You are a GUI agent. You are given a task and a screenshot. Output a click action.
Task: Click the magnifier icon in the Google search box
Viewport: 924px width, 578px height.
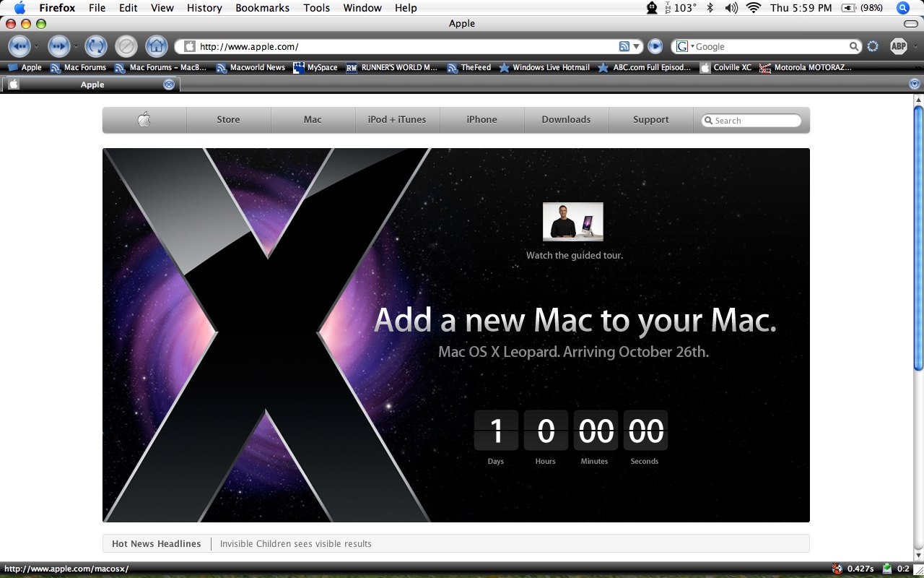tap(854, 46)
